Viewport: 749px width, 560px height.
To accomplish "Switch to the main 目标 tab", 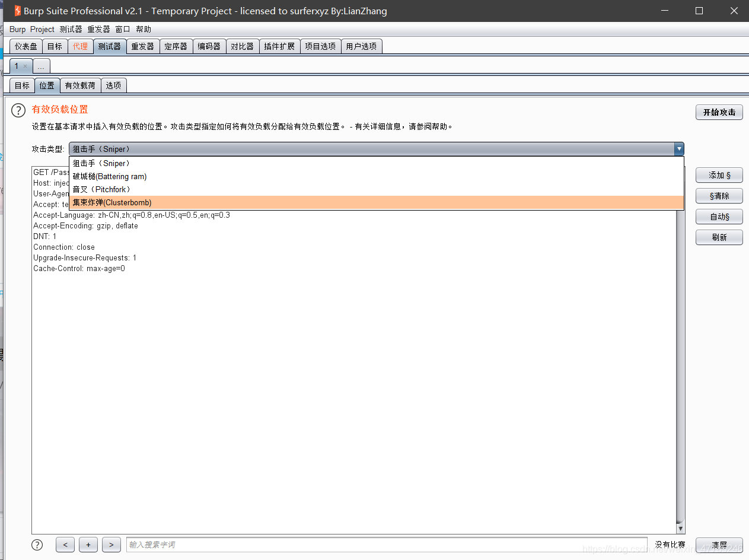I will coord(55,46).
